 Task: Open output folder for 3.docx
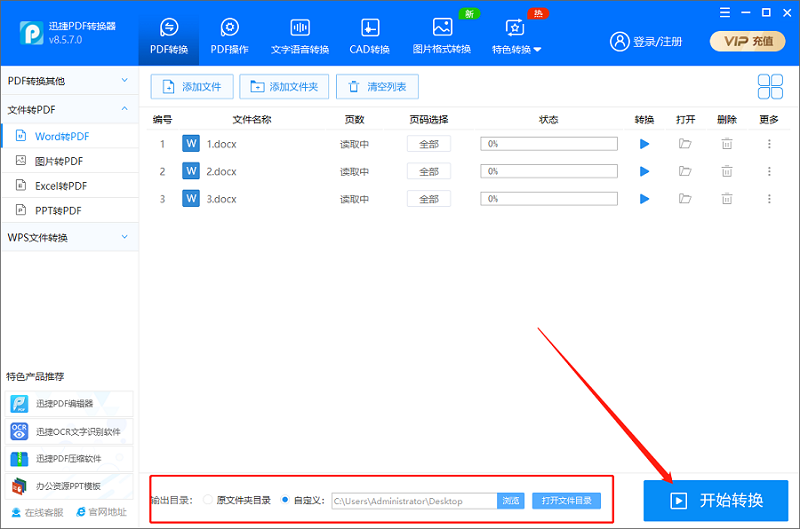click(685, 198)
